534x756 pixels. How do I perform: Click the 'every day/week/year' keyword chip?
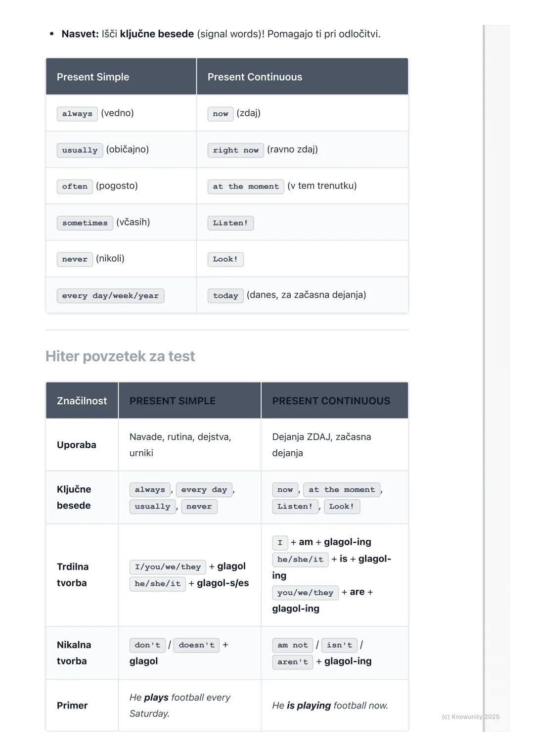tap(110, 295)
